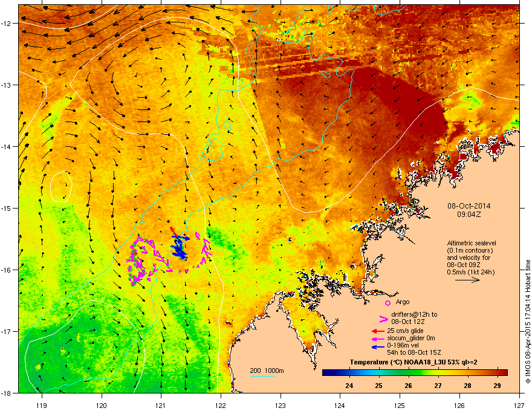Viewport: 532px width, 411px height.
Task: Click the magenta slocum_glider legend arrow
Action: (x=378, y=338)
